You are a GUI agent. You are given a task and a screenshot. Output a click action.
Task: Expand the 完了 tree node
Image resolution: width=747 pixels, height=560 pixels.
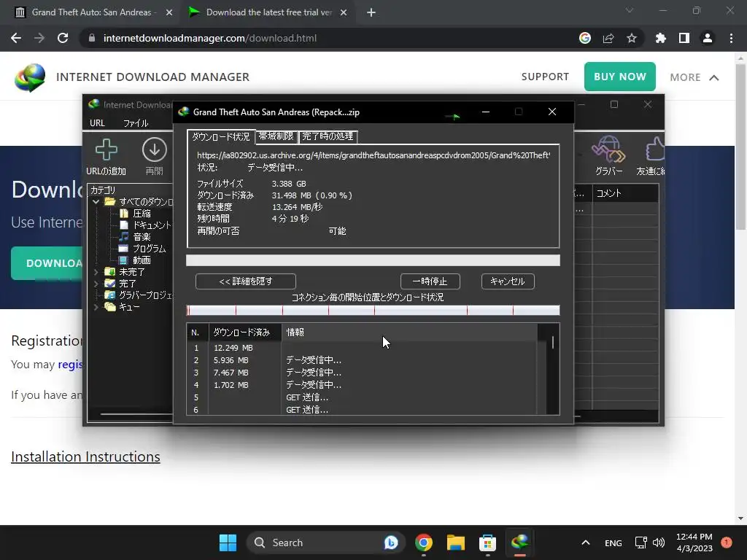[x=96, y=284]
